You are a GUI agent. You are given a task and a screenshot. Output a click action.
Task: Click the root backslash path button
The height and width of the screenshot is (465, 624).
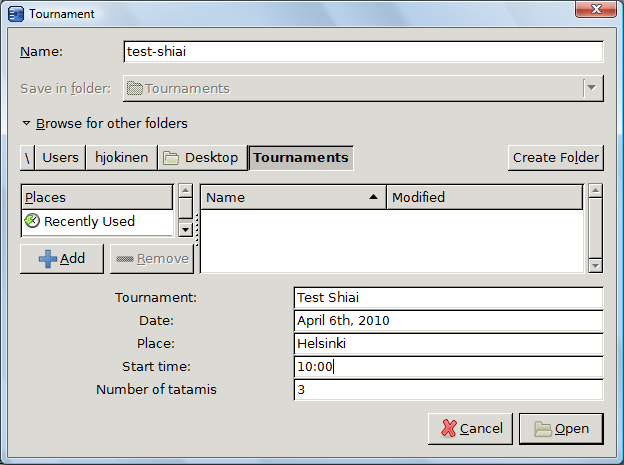point(27,158)
